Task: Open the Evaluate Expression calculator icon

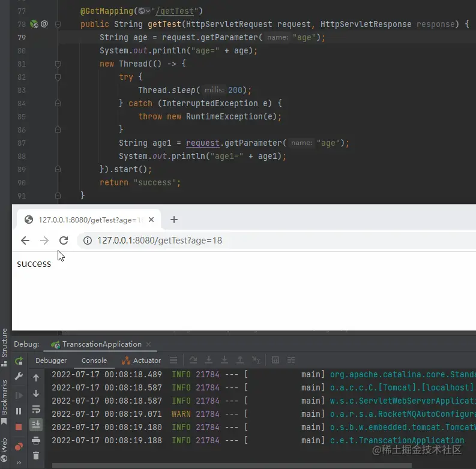Action: 276,360
